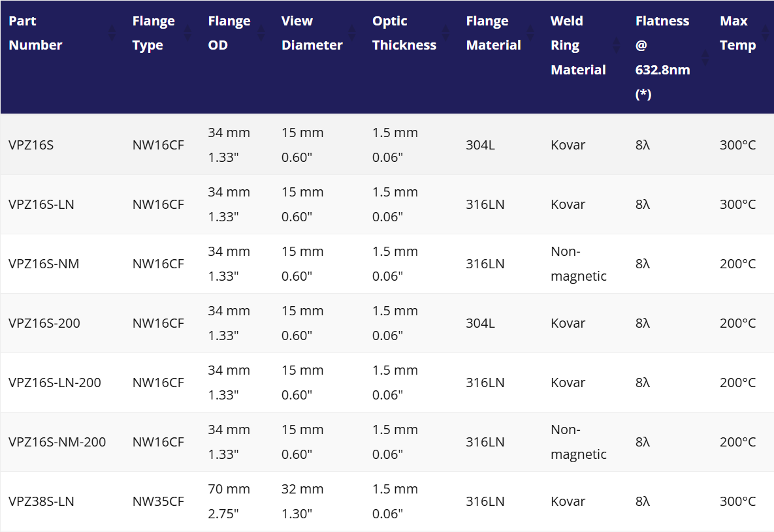Image resolution: width=774 pixels, height=532 pixels.
Task: Click the Part Number column sort arrows
Action: 112,33
